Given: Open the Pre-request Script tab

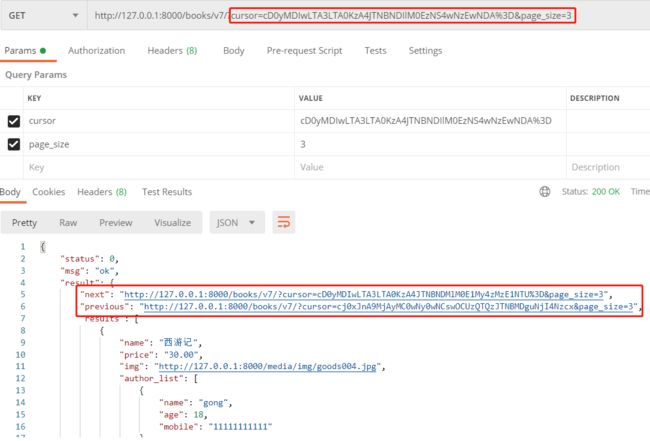Looking at the screenshot, I should (x=305, y=51).
